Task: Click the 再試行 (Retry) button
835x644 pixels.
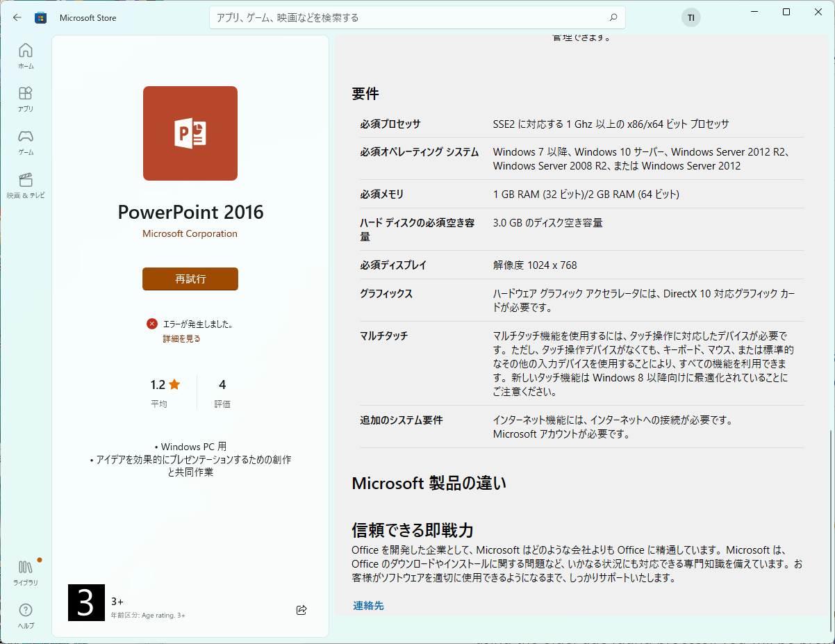Action: (190, 279)
